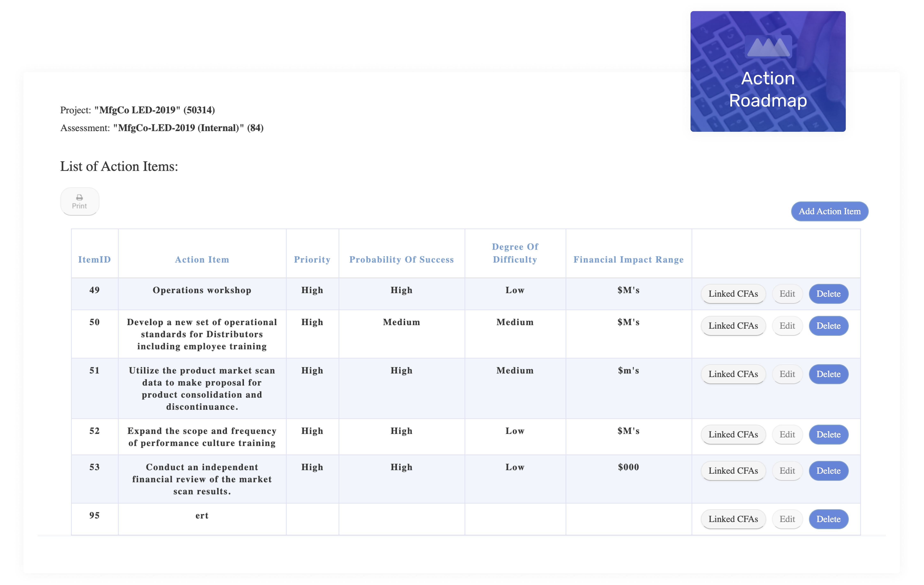The image size is (924, 585).
Task: Edit item 51 product market scan row
Action: click(x=787, y=374)
